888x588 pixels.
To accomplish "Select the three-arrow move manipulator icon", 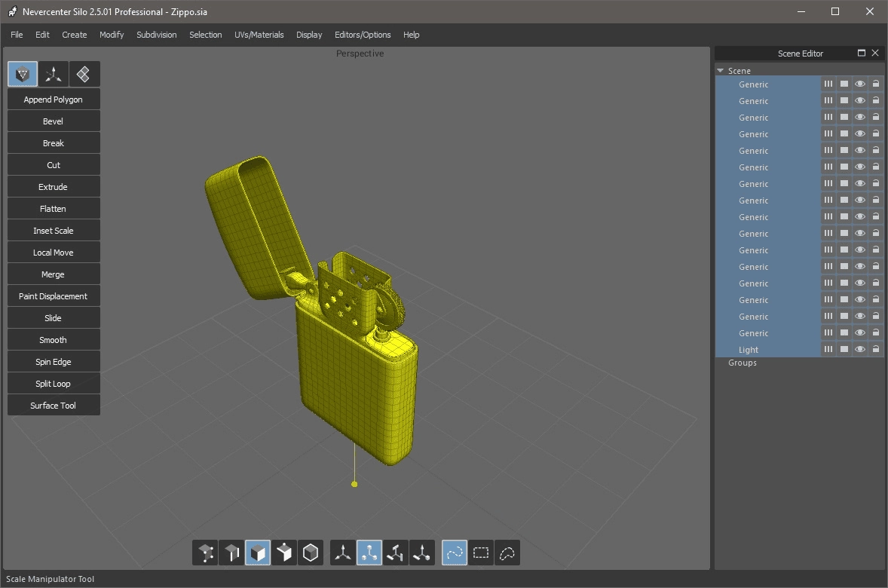I will tap(343, 553).
